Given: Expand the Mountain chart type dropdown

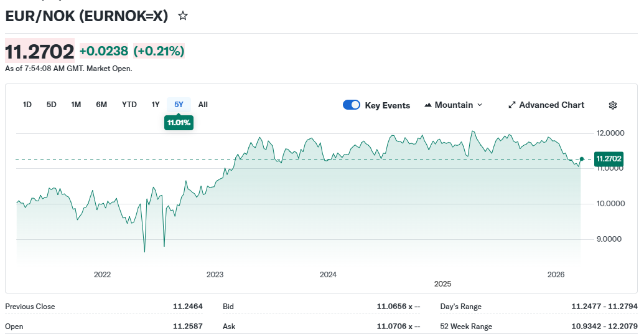Looking at the screenshot, I should [453, 105].
